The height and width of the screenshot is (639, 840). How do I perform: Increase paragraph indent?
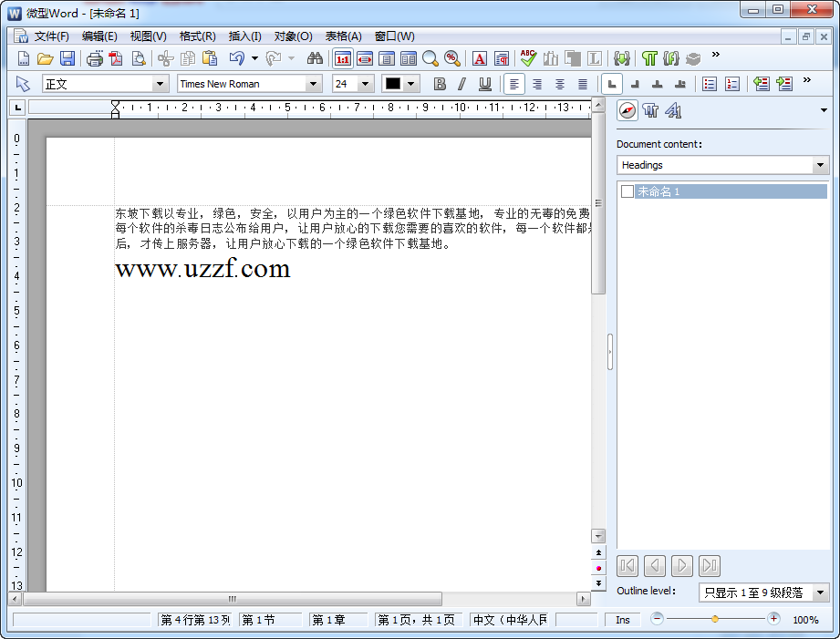[784, 84]
